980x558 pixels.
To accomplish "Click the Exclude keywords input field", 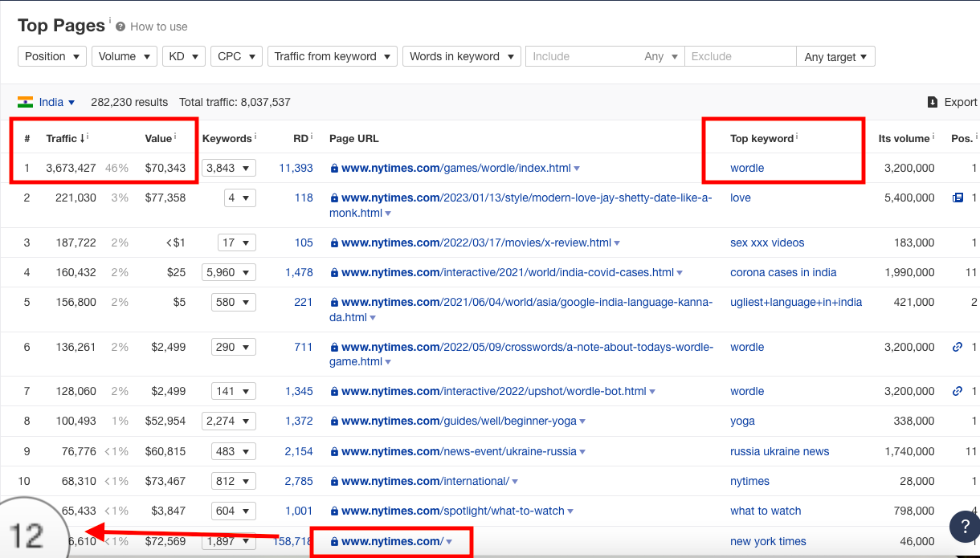I will [740, 56].
